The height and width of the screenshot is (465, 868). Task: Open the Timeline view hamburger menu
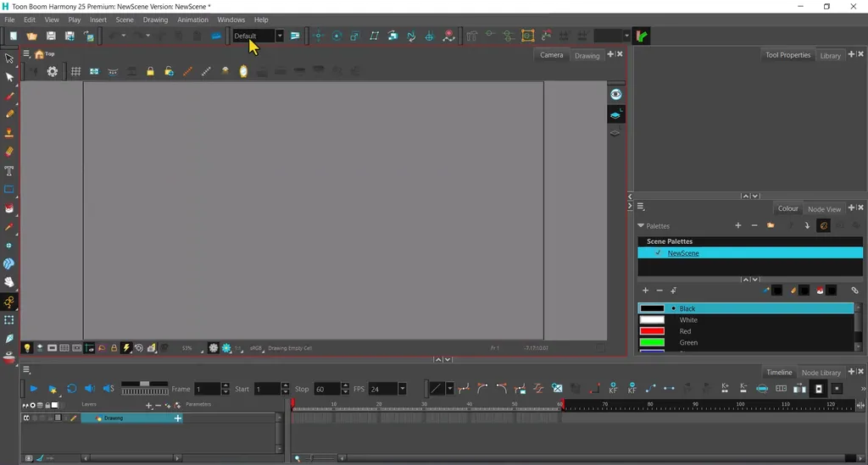point(26,370)
